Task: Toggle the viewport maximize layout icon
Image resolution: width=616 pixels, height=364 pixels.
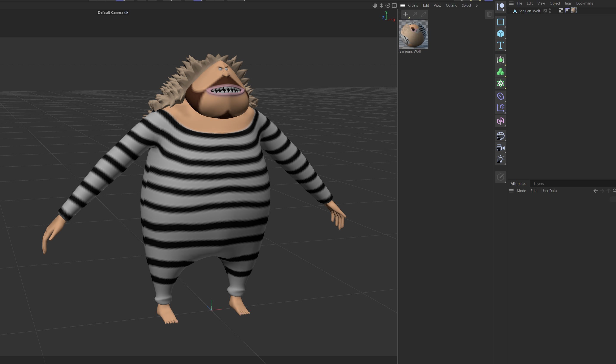Action: tap(394, 5)
